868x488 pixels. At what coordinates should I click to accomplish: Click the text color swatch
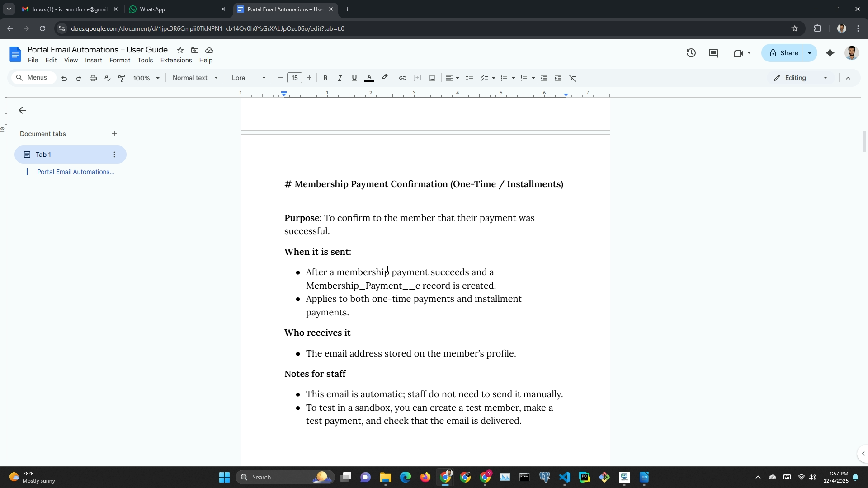(x=369, y=78)
